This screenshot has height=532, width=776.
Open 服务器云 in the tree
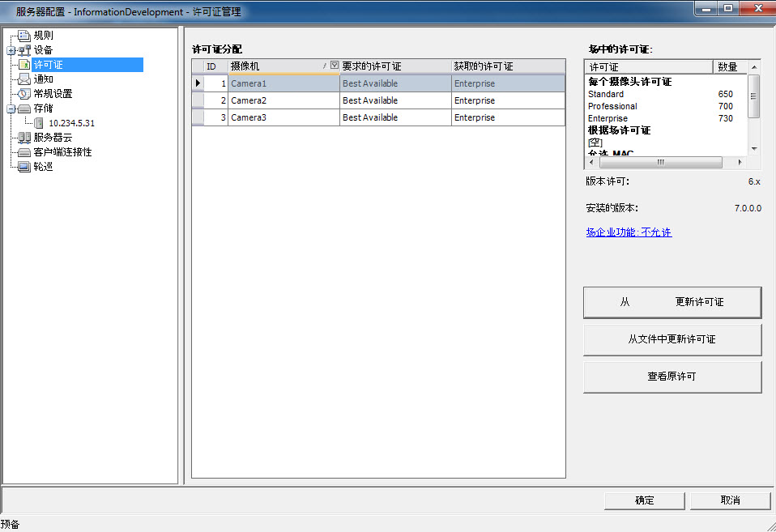click(53, 138)
